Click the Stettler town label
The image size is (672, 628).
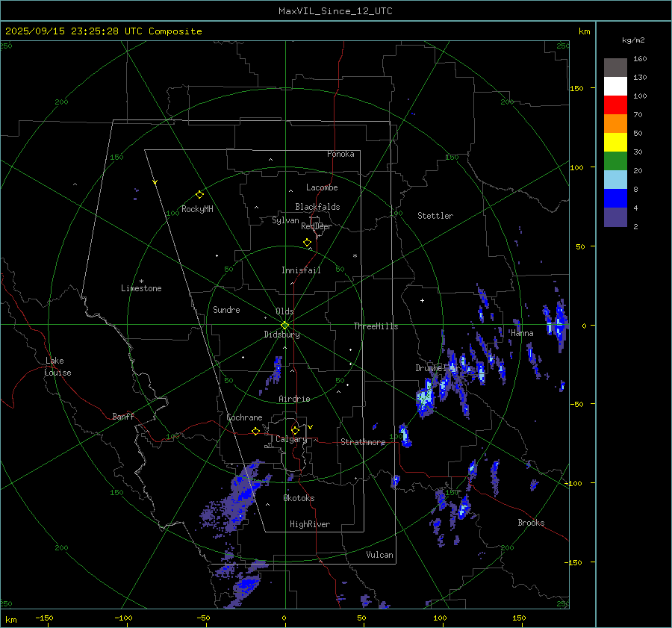click(x=435, y=216)
